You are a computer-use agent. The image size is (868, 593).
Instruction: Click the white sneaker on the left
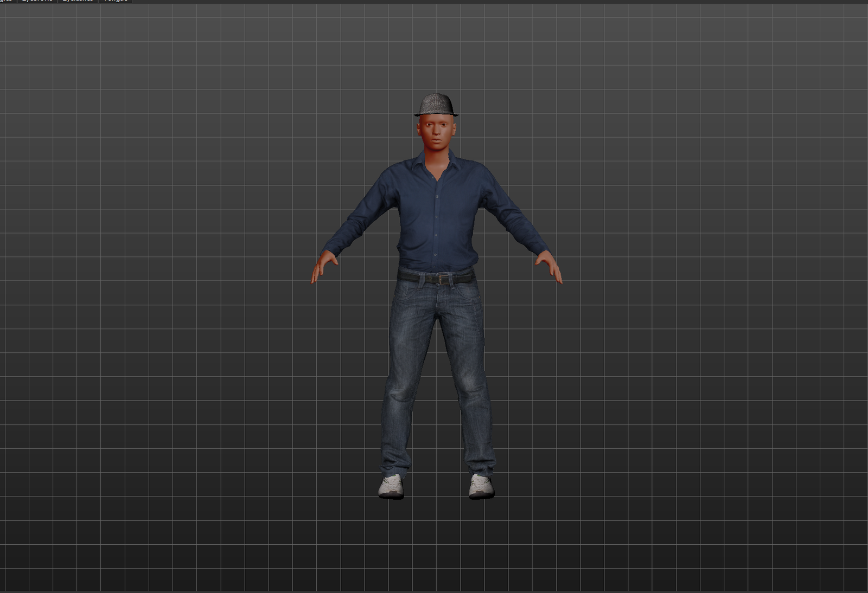point(391,486)
